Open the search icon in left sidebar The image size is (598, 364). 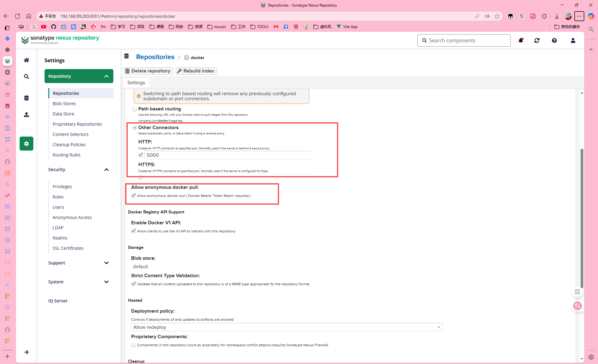tap(26, 77)
